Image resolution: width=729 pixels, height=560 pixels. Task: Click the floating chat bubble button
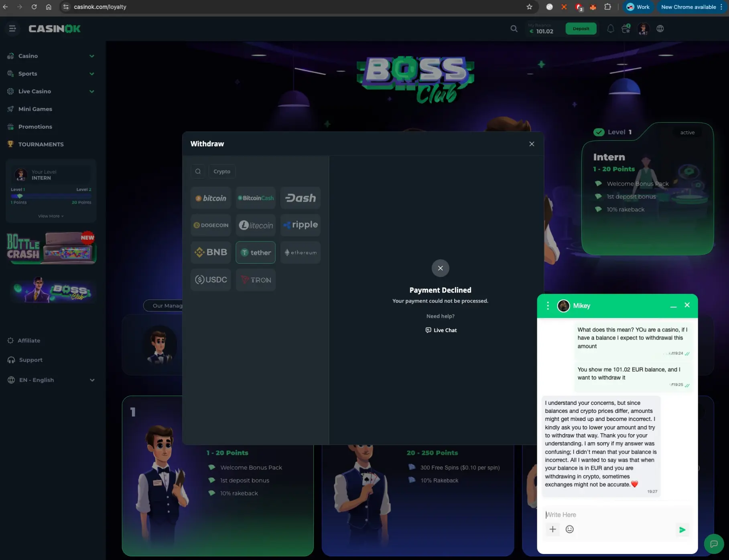click(713, 544)
